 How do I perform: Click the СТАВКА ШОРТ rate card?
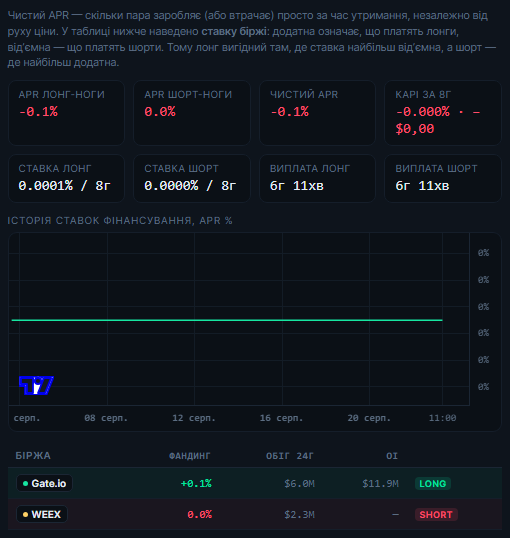[192, 178]
